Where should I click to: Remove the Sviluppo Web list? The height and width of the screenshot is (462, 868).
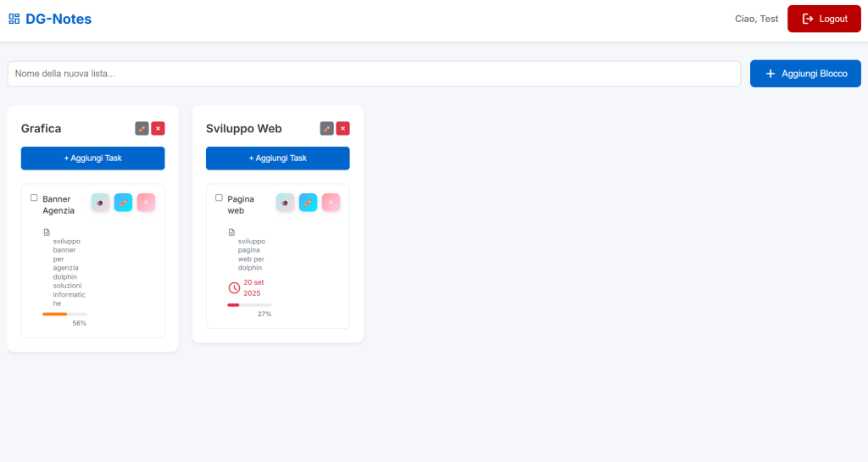pos(342,129)
